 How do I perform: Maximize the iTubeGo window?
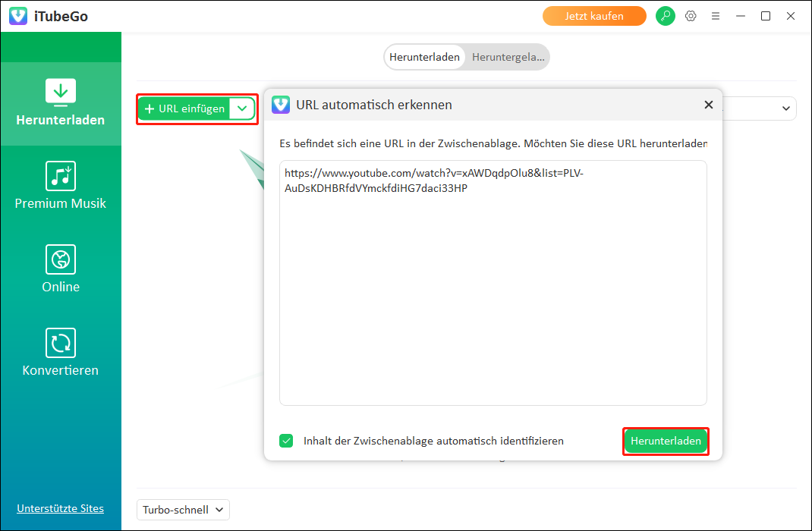click(x=766, y=16)
